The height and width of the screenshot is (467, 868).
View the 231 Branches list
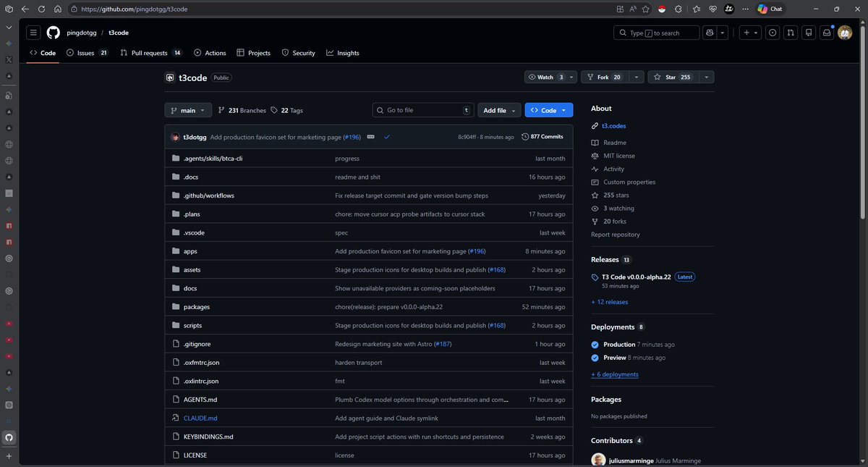[x=242, y=110]
